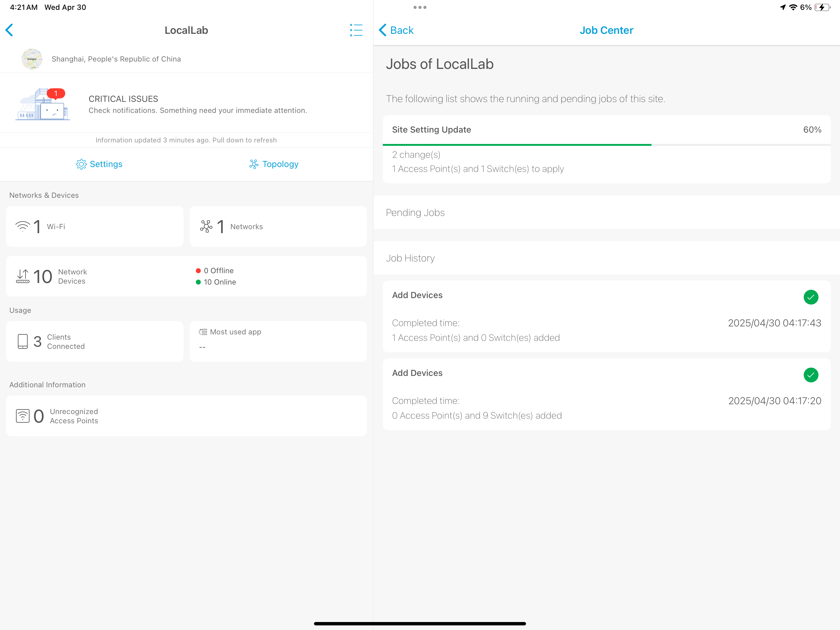Click the Settings gear icon
Screen dimensions: 840x630
pyautogui.click(x=81, y=164)
